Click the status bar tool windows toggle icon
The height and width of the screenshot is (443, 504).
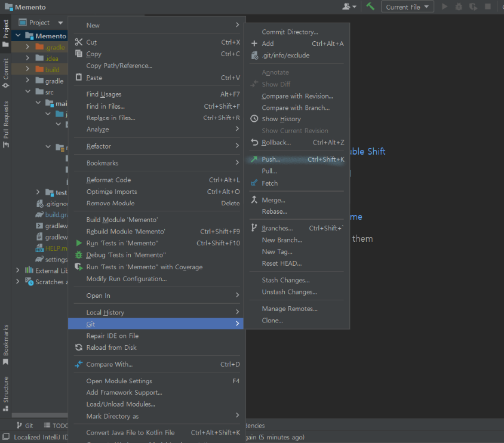6,436
